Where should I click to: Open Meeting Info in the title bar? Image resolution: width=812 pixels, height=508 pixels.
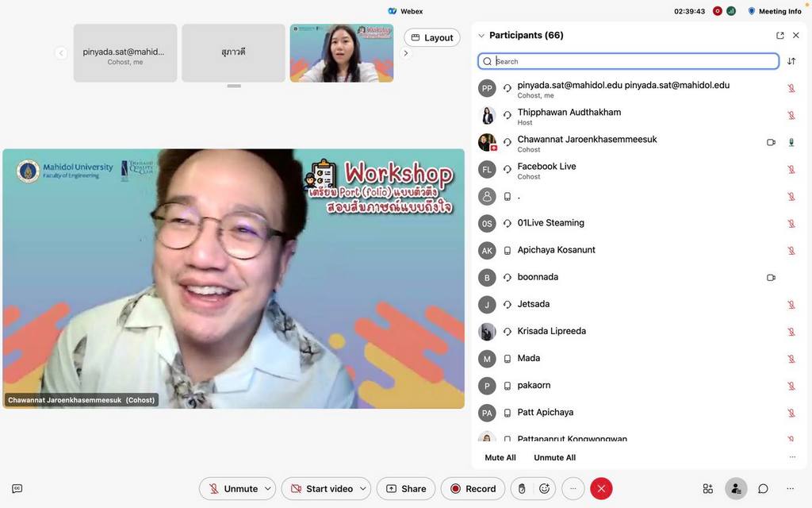click(x=775, y=11)
